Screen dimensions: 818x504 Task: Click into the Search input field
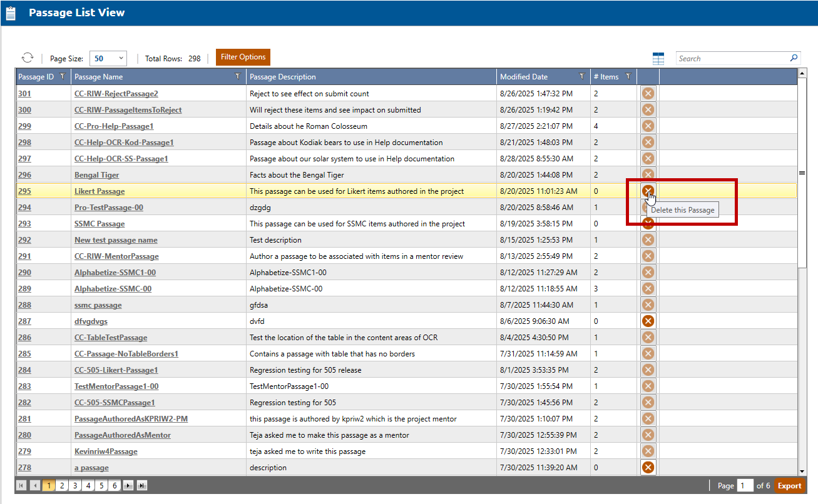point(731,59)
